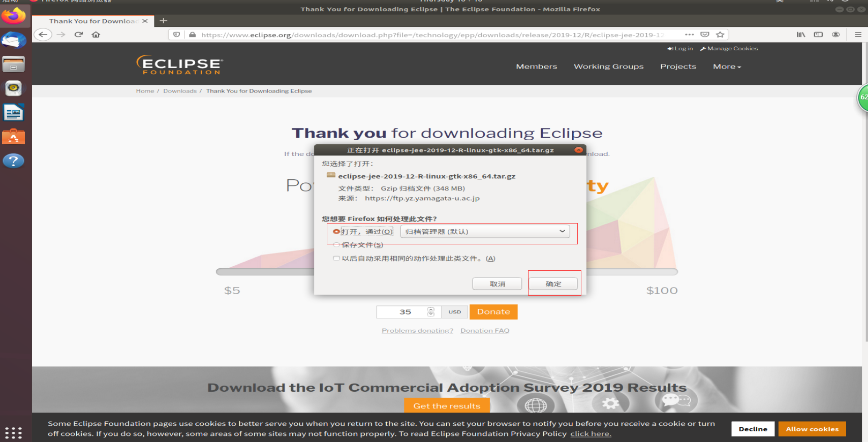Open the Members menu item
868x442 pixels.
(537, 67)
